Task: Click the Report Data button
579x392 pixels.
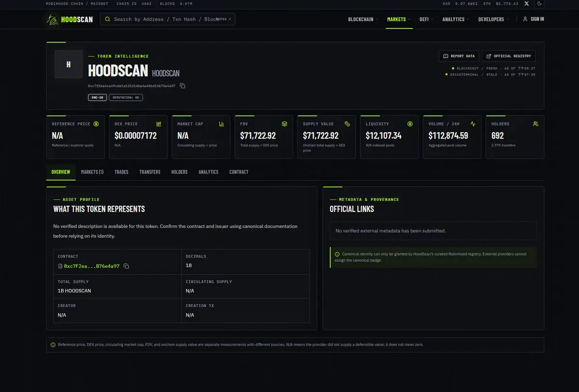Action: point(459,56)
